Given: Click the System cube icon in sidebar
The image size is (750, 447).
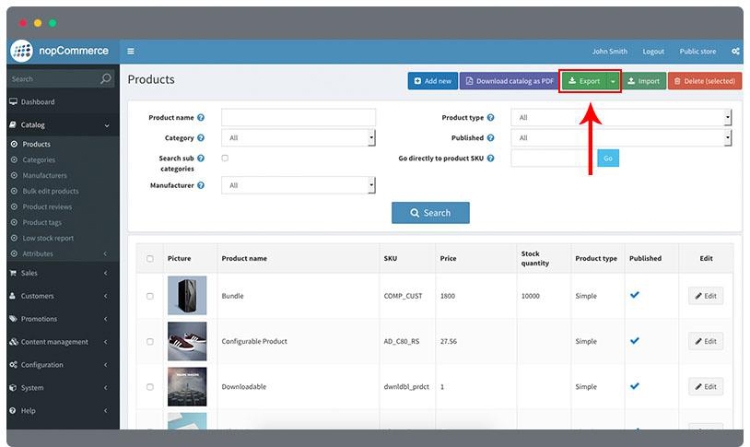Looking at the screenshot, I should [x=13, y=388].
